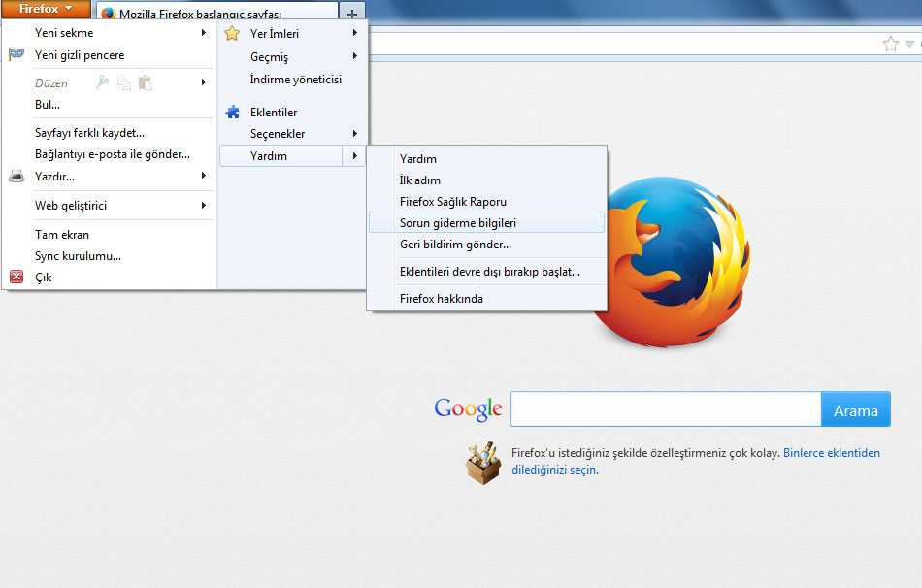
Task: Click the Arama search button
Action: pyautogui.click(x=856, y=409)
